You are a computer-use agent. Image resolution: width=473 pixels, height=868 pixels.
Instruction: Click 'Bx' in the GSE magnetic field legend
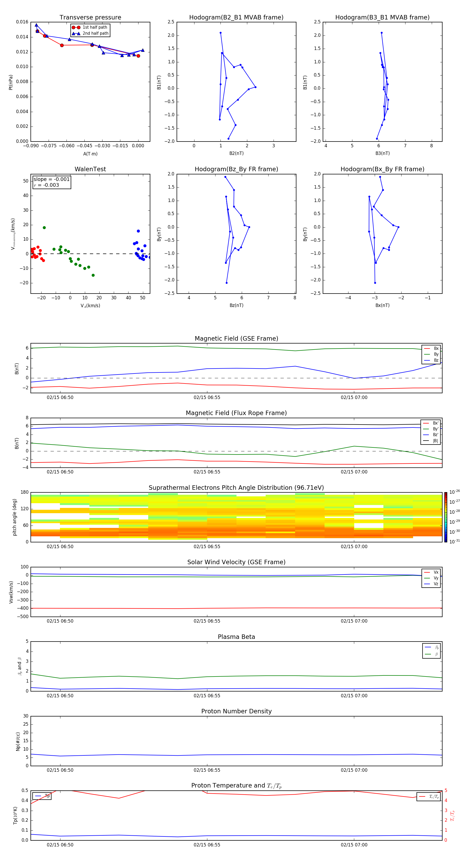(x=436, y=349)
